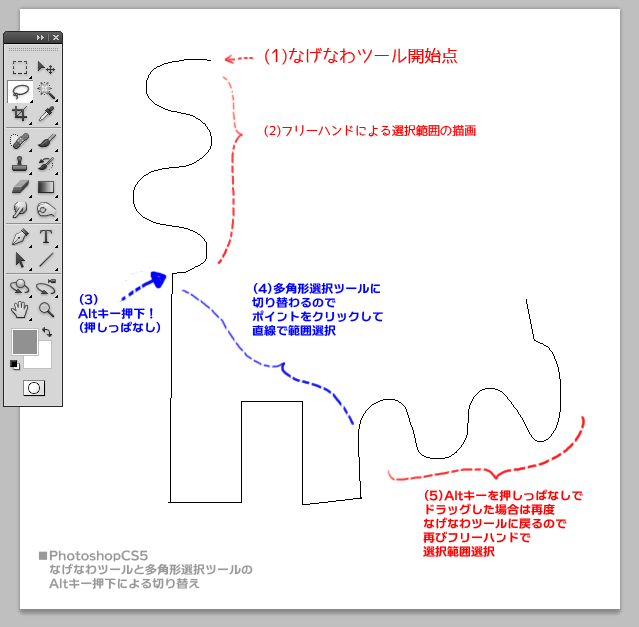This screenshot has width=639, height=627.
Task: Select the Path Selection arrow tool
Action: coord(20,260)
